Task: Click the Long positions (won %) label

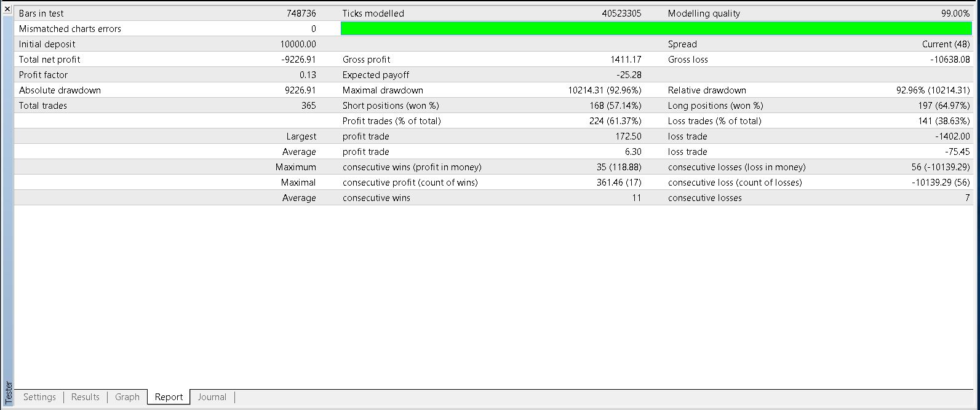Action: (x=715, y=106)
